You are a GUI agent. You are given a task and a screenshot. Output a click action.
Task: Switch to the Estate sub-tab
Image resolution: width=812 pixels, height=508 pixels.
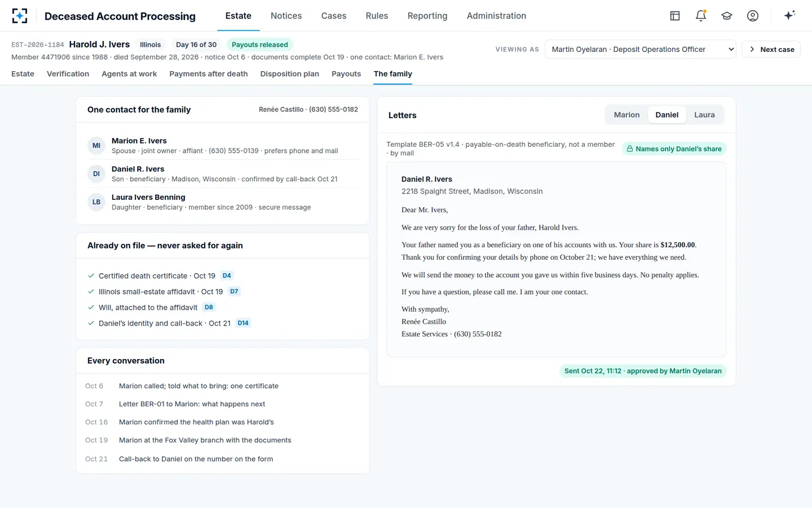coord(23,74)
